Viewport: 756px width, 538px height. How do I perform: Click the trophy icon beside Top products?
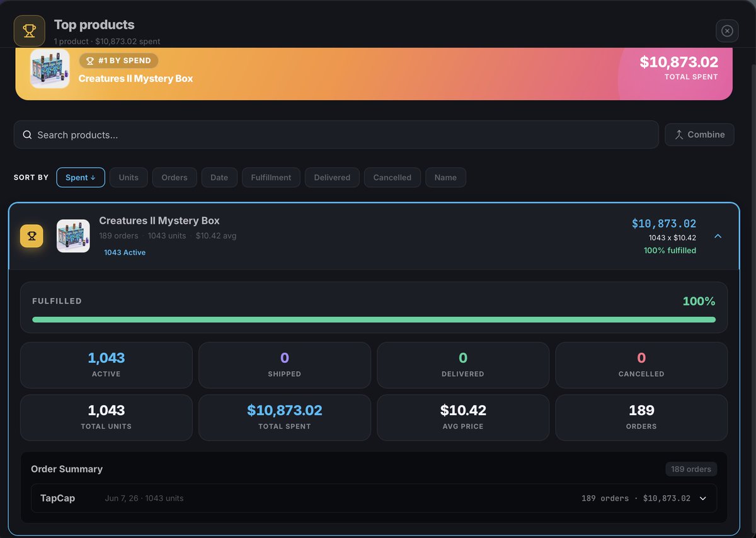tap(30, 31)
